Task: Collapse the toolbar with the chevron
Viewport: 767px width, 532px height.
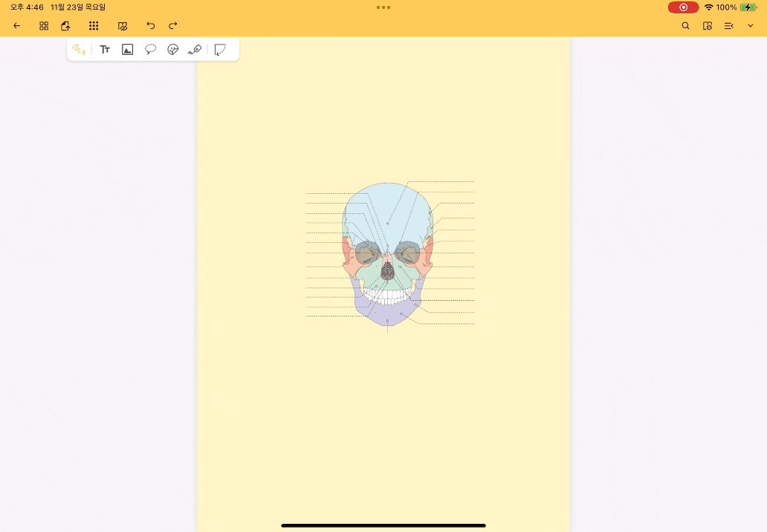Action: click(751, 26)
